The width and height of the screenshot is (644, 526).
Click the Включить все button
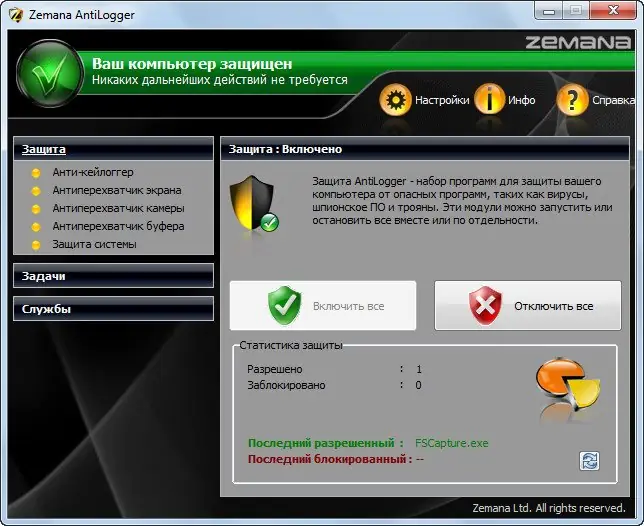pos(323,305)
